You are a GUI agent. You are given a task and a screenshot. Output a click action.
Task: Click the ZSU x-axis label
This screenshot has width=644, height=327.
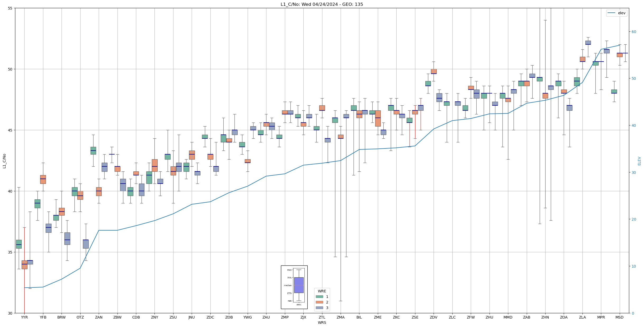pos(173,317)
